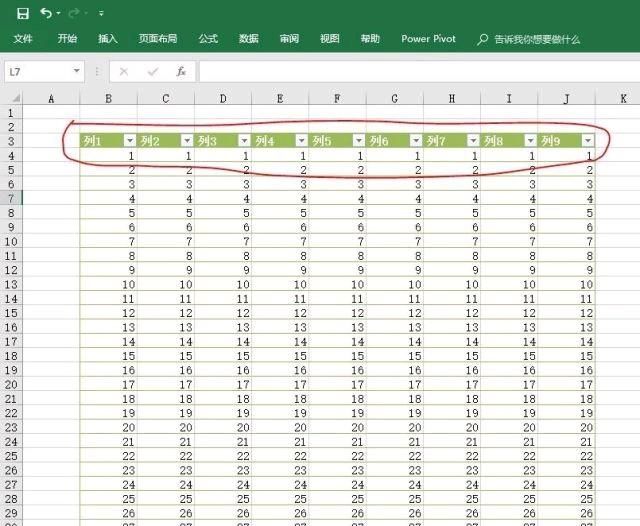
Task: Click the Redo arrow icon
Action: 74,13
